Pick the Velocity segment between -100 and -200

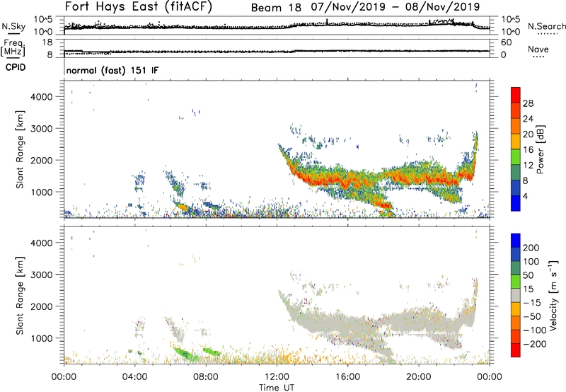coord(516,337)
